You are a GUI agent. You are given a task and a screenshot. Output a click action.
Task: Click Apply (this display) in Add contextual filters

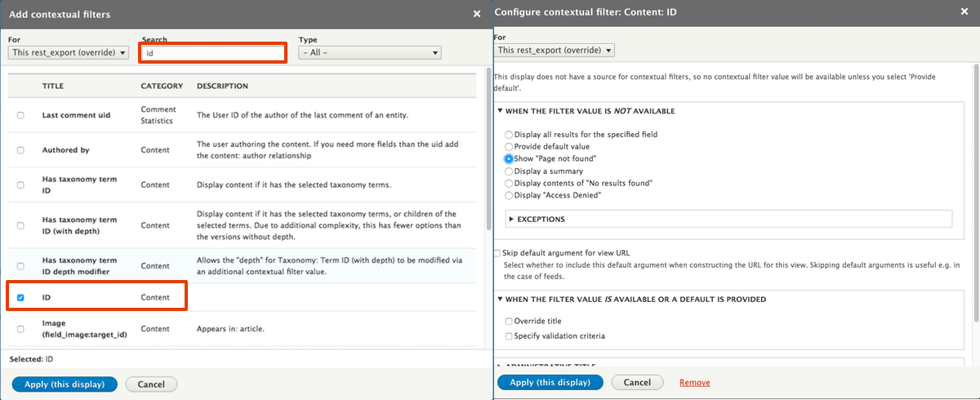coord(65,384)
